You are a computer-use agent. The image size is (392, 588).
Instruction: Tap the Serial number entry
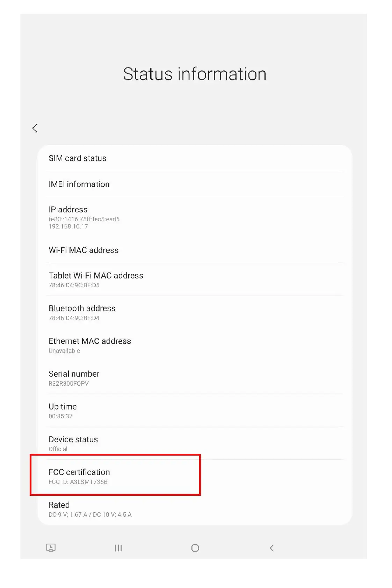(195, 378)
